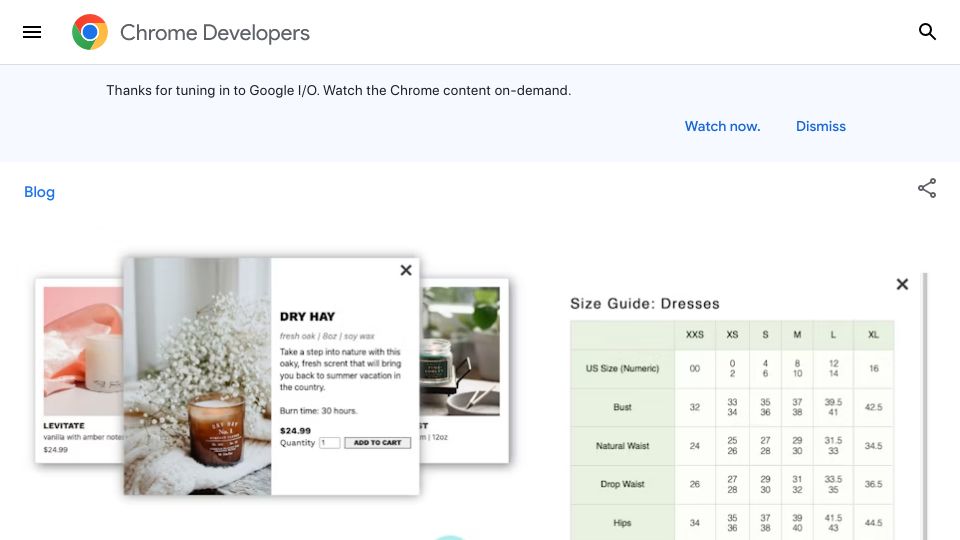Click the 'M' column header

(x=797, y=335)
